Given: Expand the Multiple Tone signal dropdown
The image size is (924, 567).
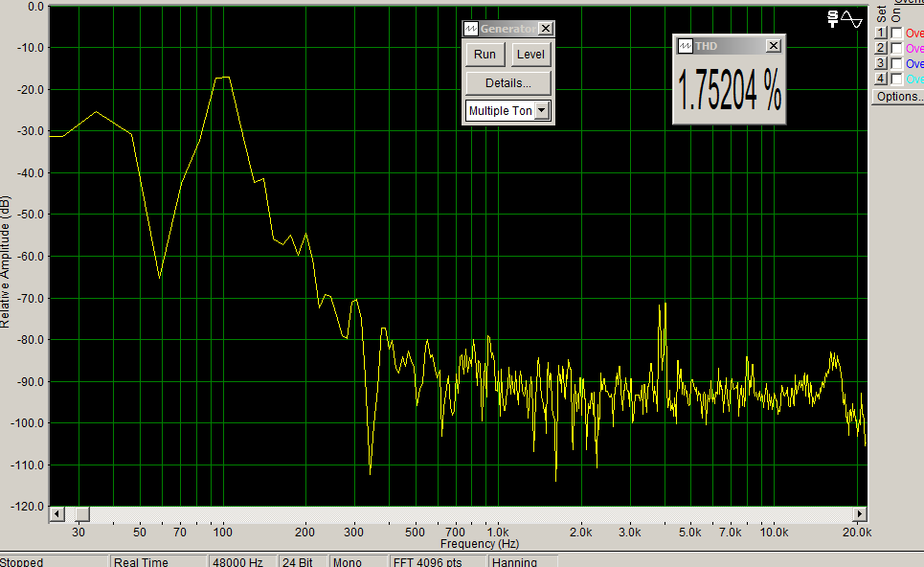Looking at the screenshot, I should click(542, 110).
